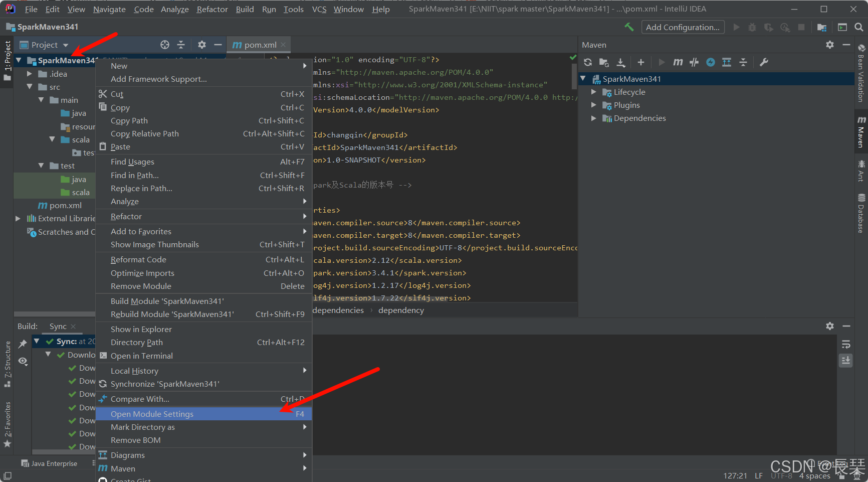Open Mark Directory as submenu

pos(204,427)
